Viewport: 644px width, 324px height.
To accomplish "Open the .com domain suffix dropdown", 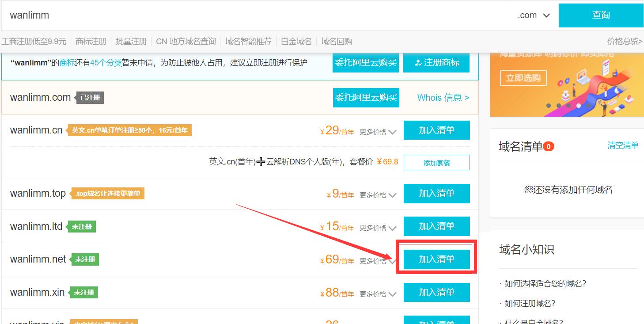I will point(534,15).
